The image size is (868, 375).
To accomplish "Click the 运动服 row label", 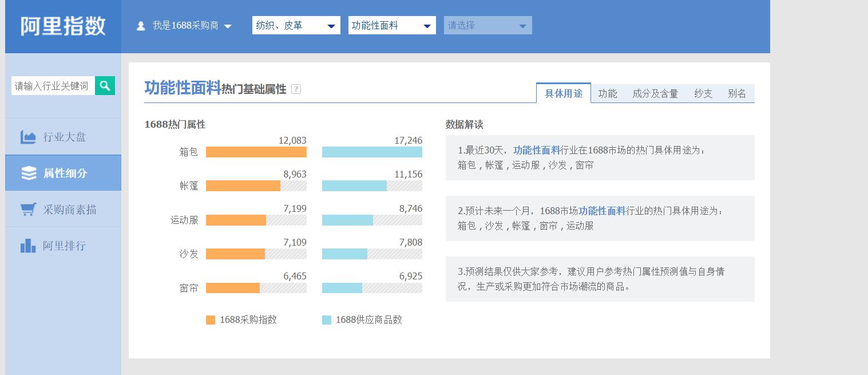I will [x=184, y=220].
